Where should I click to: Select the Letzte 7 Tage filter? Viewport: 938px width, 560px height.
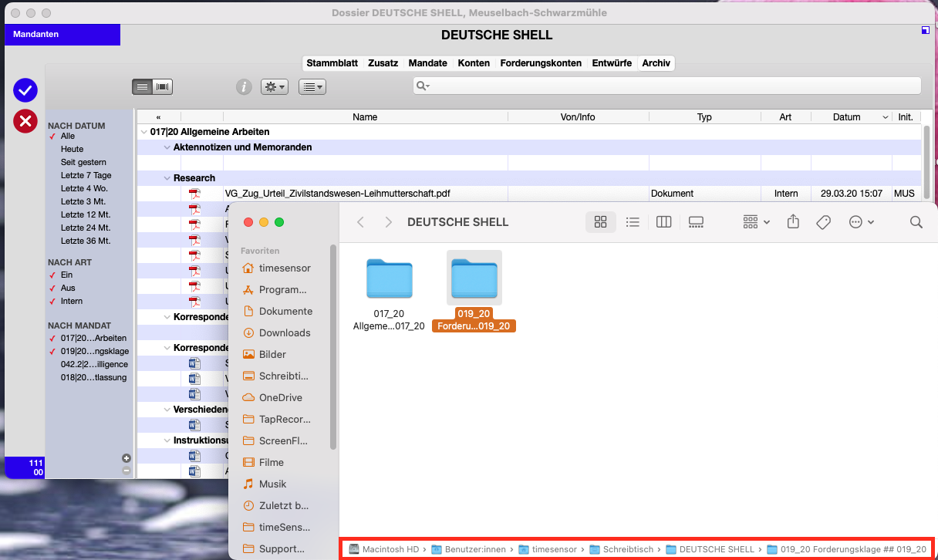(x=86, y=175)
